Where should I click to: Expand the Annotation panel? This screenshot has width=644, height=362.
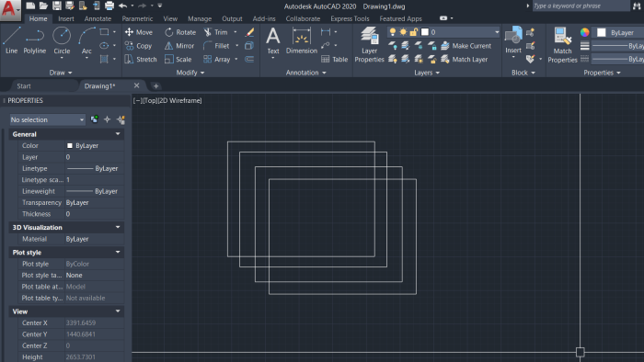[306, 73]
